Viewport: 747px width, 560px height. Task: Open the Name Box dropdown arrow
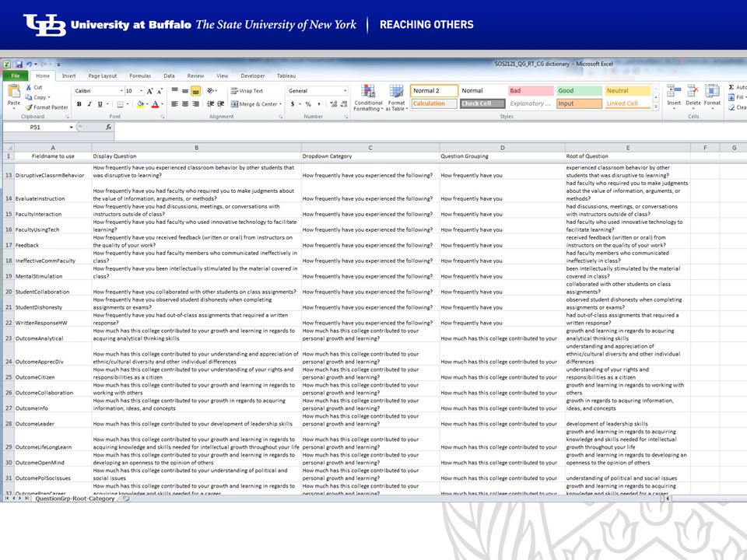pyautogui.click(x=71, y=127)
